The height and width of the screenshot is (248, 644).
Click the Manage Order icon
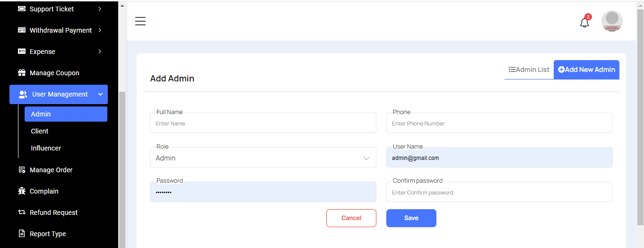click(x=22, y=170)
